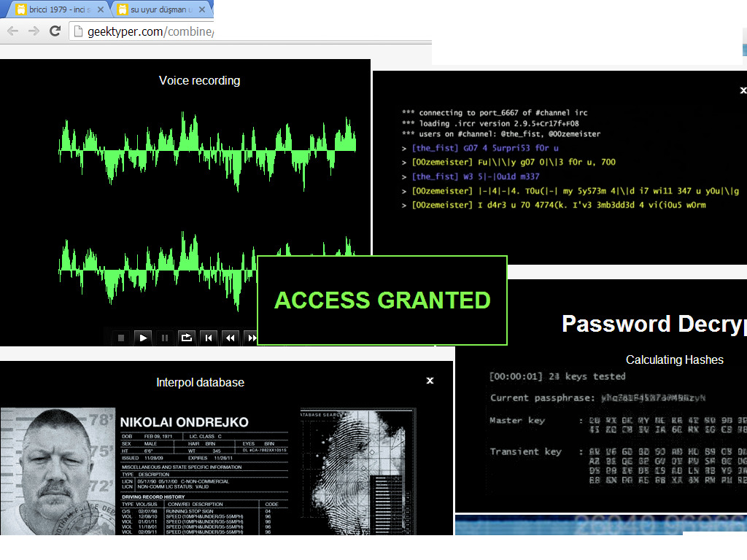The height and width of the screenshot is (560, 747).
Task: Click the Nikolai Ondrejko mugshot photo
Action: [x=58, y=471]
